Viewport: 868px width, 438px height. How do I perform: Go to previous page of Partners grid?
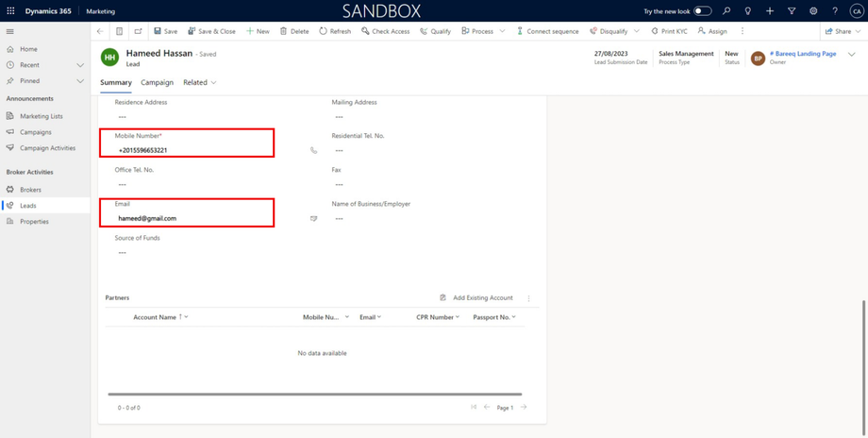pos(487,407)
